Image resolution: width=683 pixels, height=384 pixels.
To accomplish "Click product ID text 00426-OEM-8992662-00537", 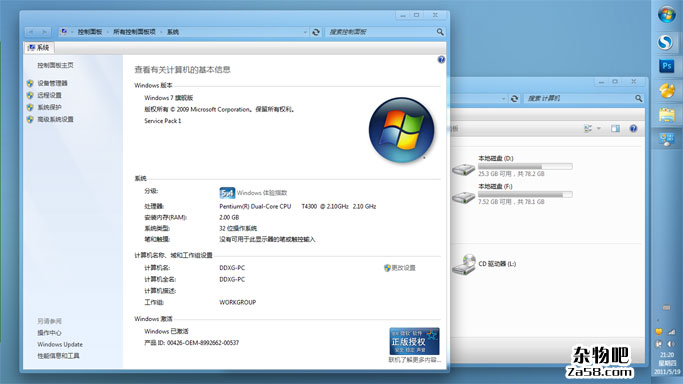I will [203, 343].
